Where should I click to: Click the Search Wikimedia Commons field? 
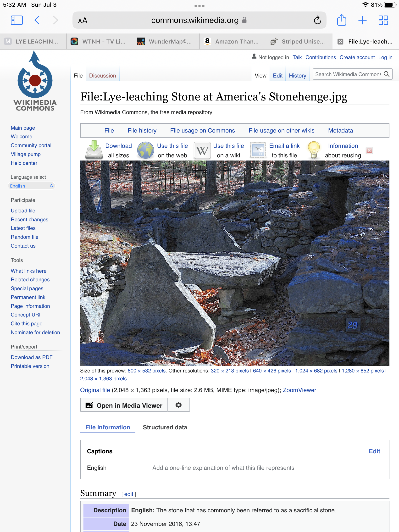click(x=348, y=74)
